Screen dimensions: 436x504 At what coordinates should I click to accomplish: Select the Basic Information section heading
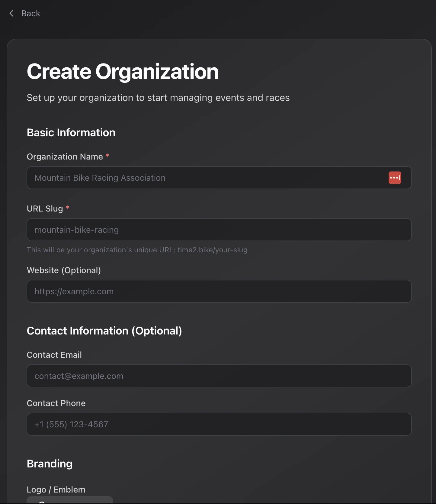click(x=71, y=133)
